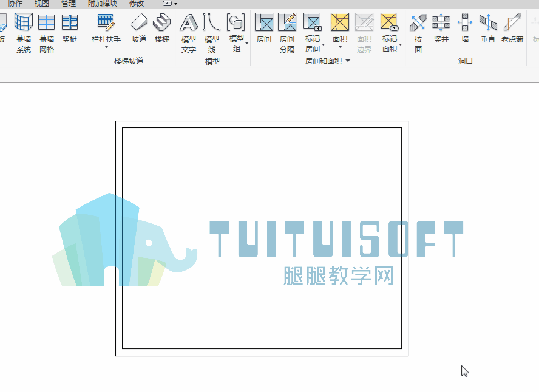Select the Tag Room tool (标记房间)

click(313, 32)
